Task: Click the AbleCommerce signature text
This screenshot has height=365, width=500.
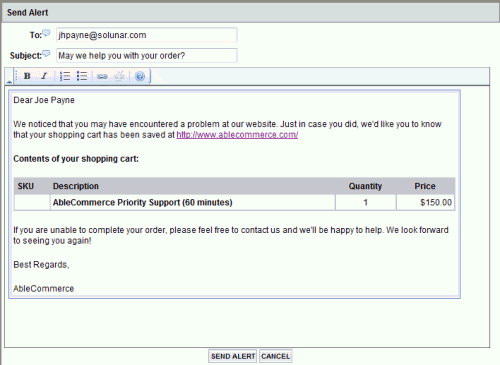Action: click(x=43, y=289)
